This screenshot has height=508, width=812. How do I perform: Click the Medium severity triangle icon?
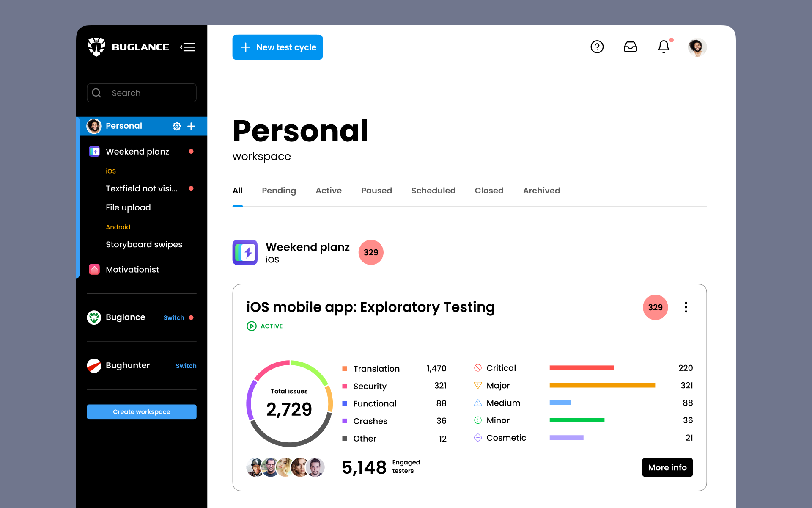point(478,403)
